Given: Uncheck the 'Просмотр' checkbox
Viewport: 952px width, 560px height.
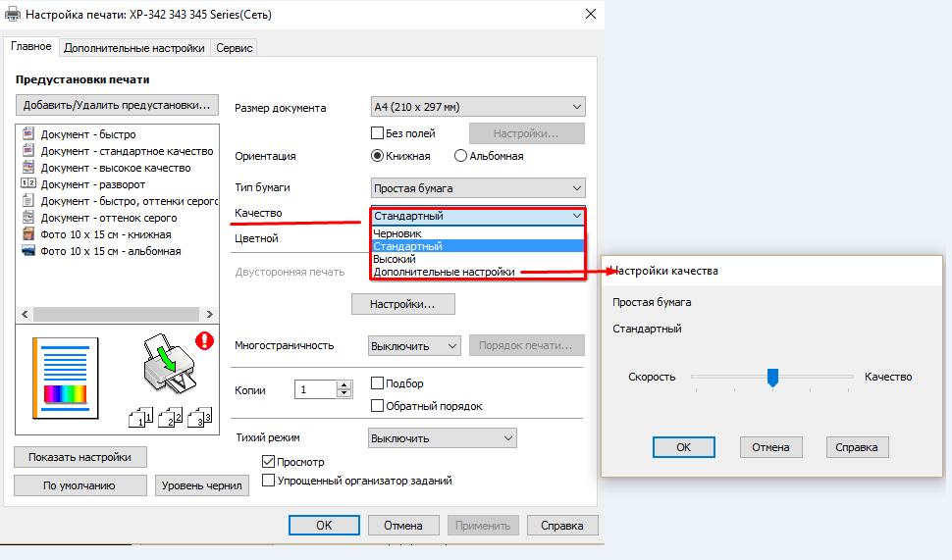Looking at the screenshot, I should 268,462.
